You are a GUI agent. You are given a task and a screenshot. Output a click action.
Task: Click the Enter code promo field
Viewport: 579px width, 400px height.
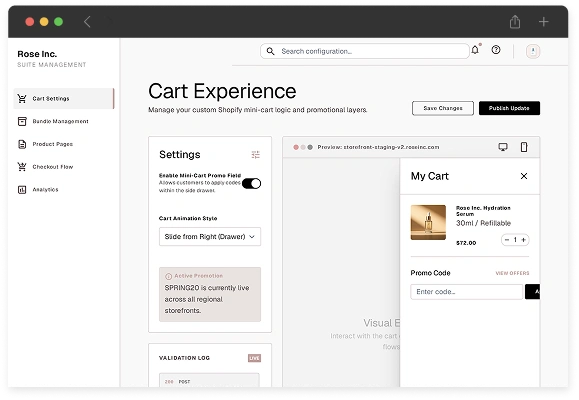(467, 292)
